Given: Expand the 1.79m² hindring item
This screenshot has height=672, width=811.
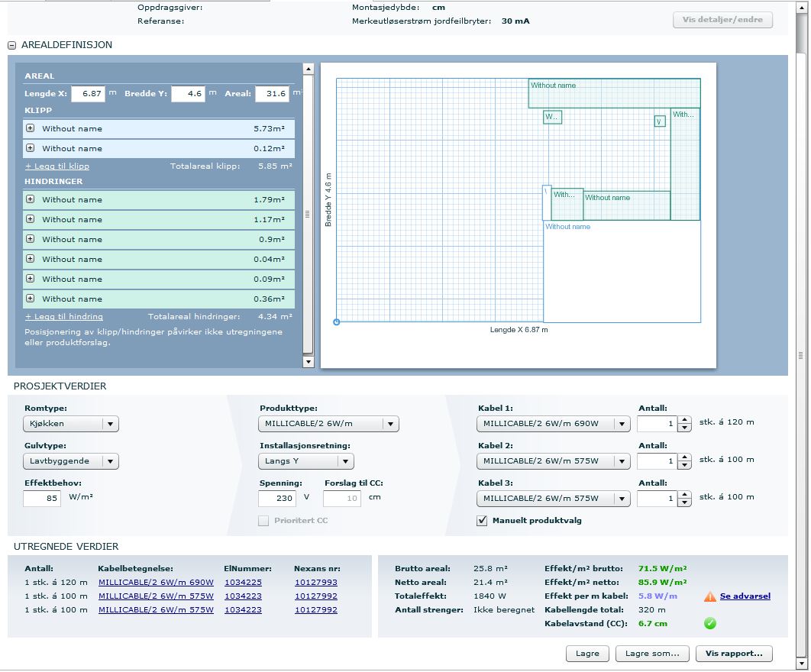Looking at the screenshot, I should [x=31, y=199].
